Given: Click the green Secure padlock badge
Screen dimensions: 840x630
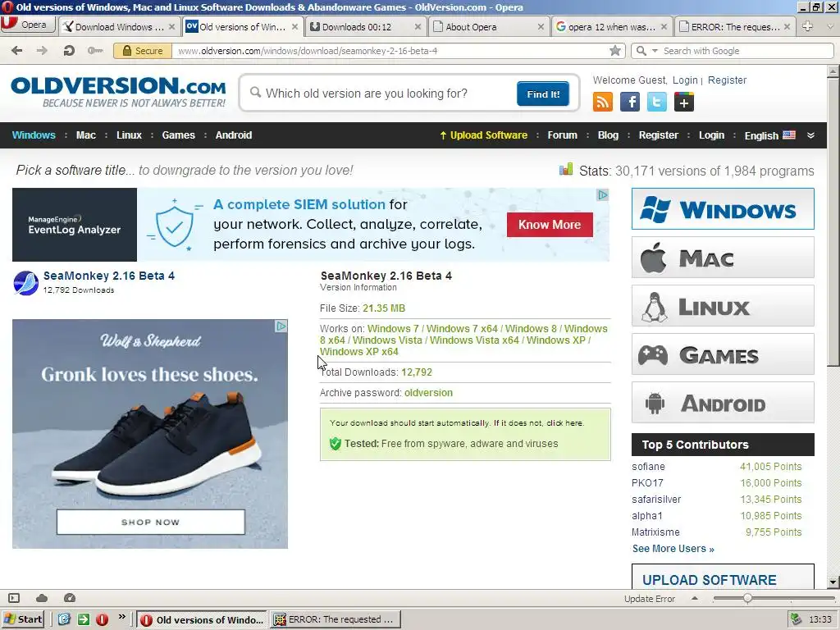Looking at the screenshot, I should pyautogui.click(x=143, y=51).
